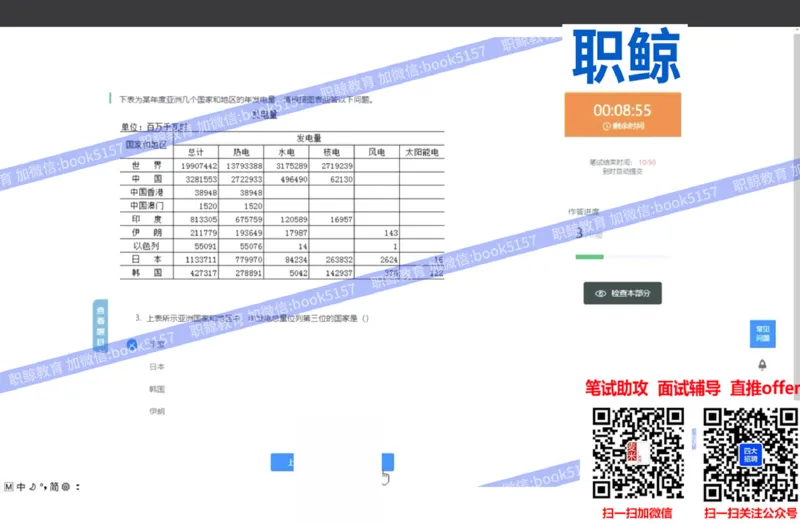The image size is (800, 524).
Task: Click the 日本 row label in the table
Action: click(147, 259)
